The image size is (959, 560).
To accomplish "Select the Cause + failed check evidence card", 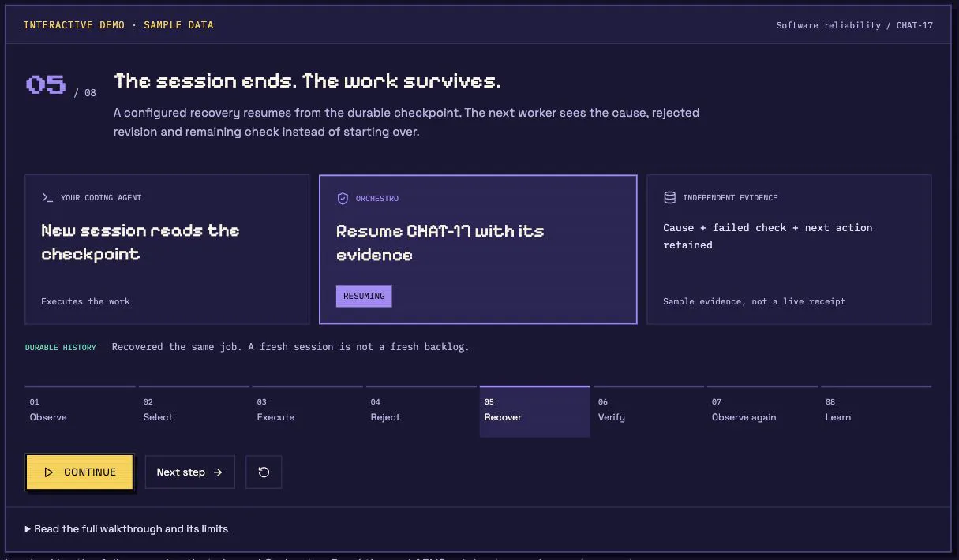I will click(789, 249).
